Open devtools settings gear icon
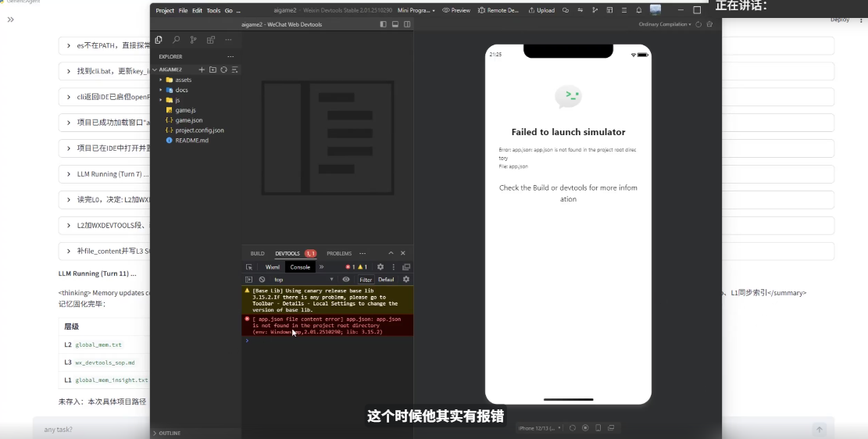The image size is (868, 439). [x=380, y=267]
